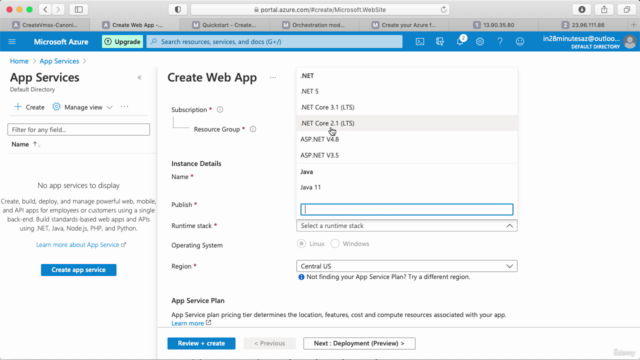Open the ellipsis next to Manage view

tap(124, 107)
